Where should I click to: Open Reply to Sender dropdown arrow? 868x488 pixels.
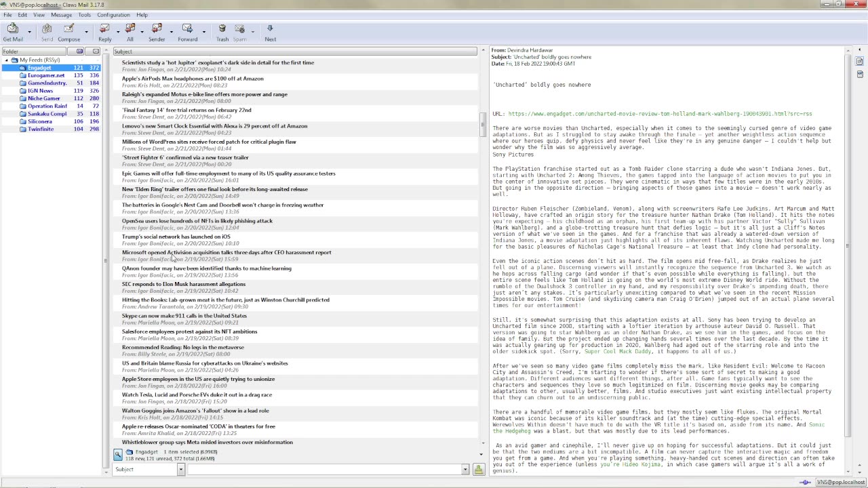[x=171, y=31]
